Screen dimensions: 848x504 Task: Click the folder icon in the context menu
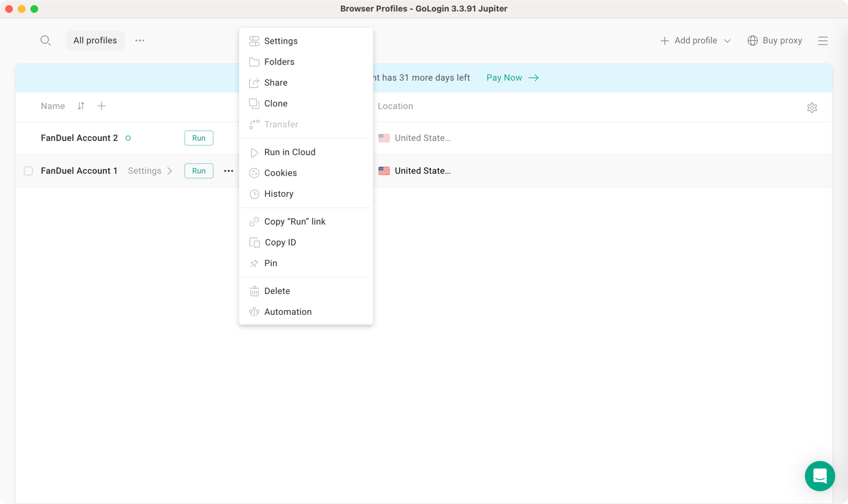(x=254, y=62)
